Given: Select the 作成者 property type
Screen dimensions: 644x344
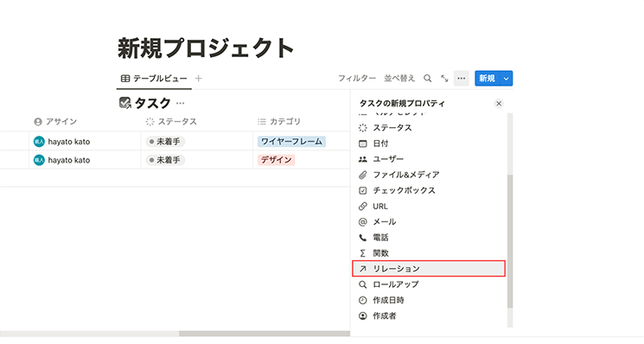Looking at the screenshot, I should 429,315.
